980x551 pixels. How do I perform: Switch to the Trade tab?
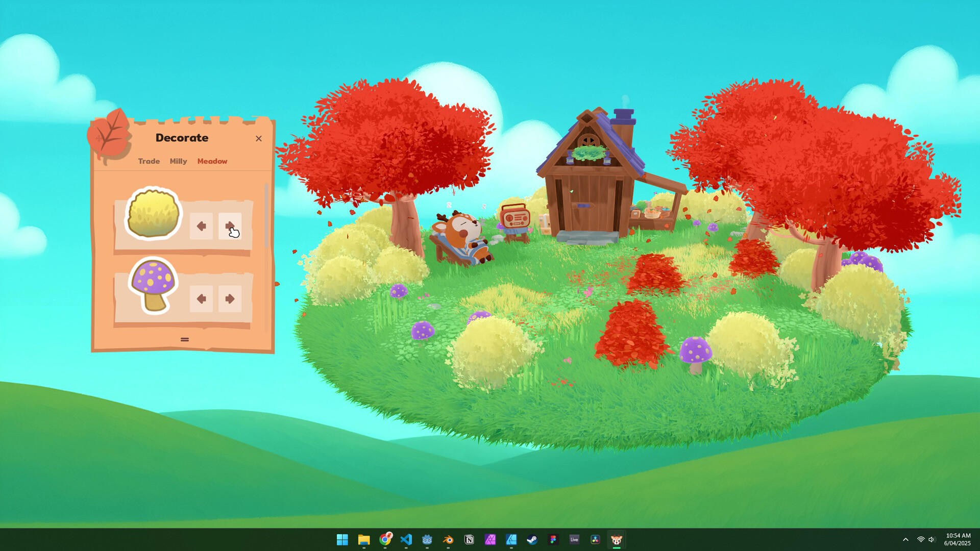(149, 161)
